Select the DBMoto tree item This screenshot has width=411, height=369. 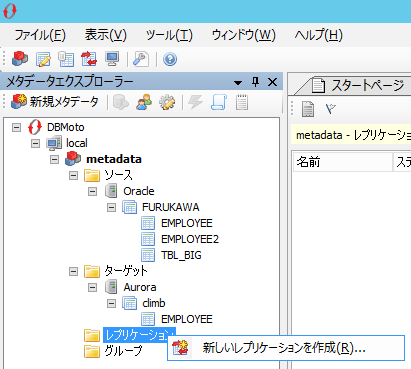66,127
